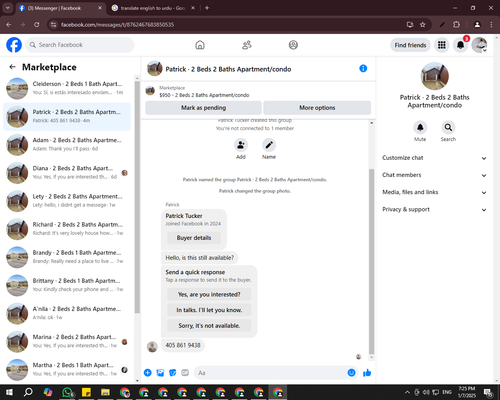Open Windows Start menu
Viewport: 500px width, 400px height.
(x=9, y=392)
